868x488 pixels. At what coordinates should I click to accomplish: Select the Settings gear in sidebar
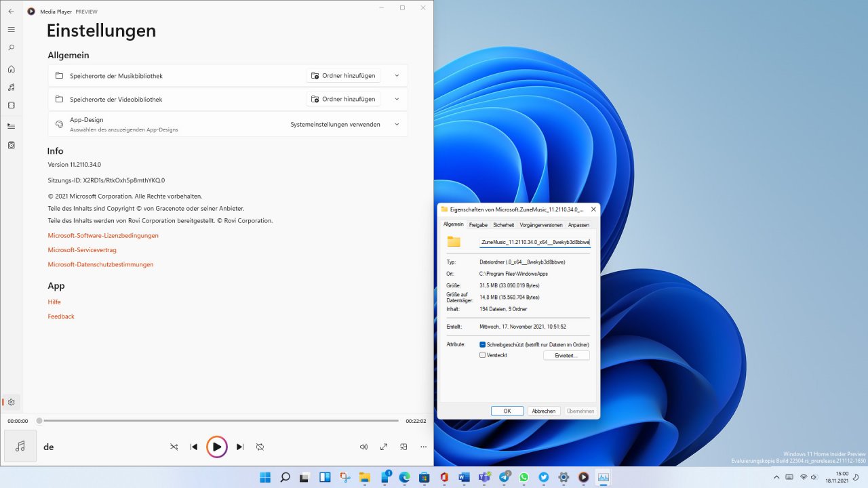[11, 402]
